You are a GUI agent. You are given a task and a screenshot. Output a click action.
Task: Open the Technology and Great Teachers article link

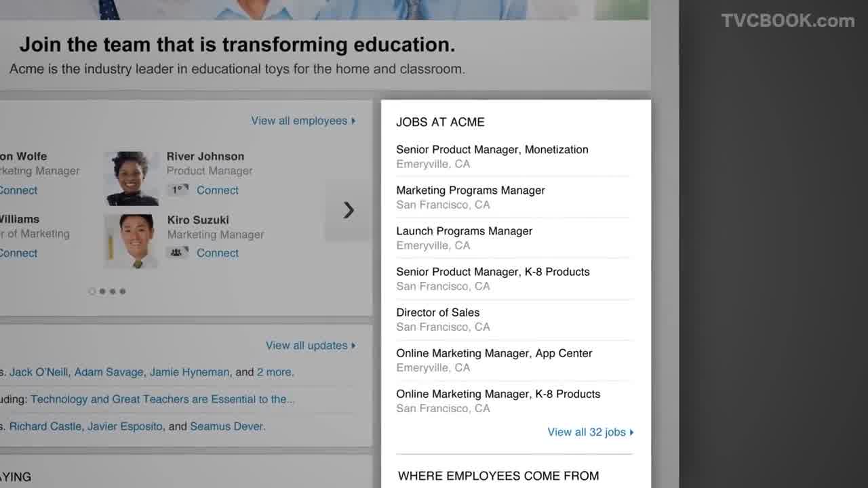pos(163,399)
